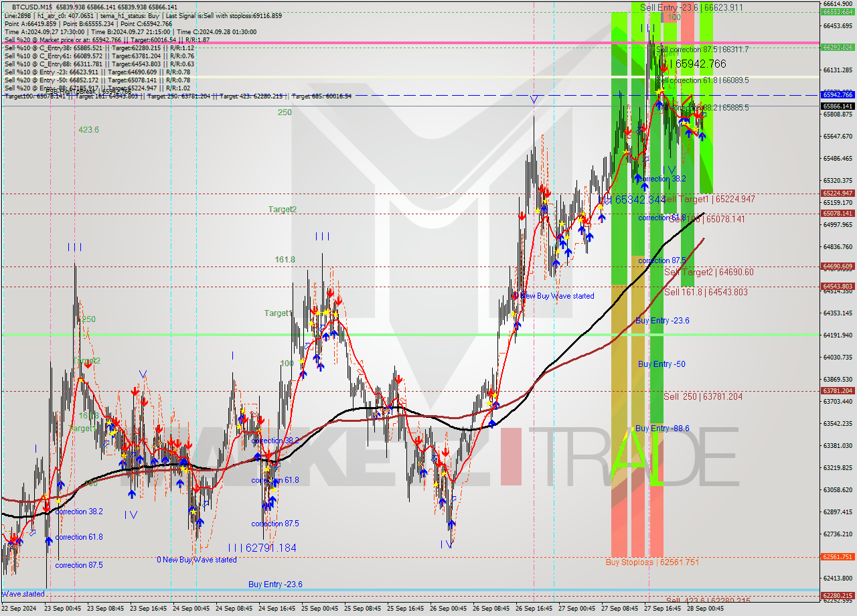Click the blue 65942.766 price tag on axis
This screenshot has height=616, width=857.
tap(838, 95)
